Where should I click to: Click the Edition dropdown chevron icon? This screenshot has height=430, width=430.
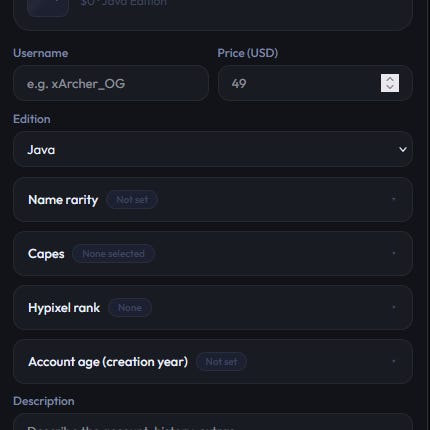(x=403, y=149)
